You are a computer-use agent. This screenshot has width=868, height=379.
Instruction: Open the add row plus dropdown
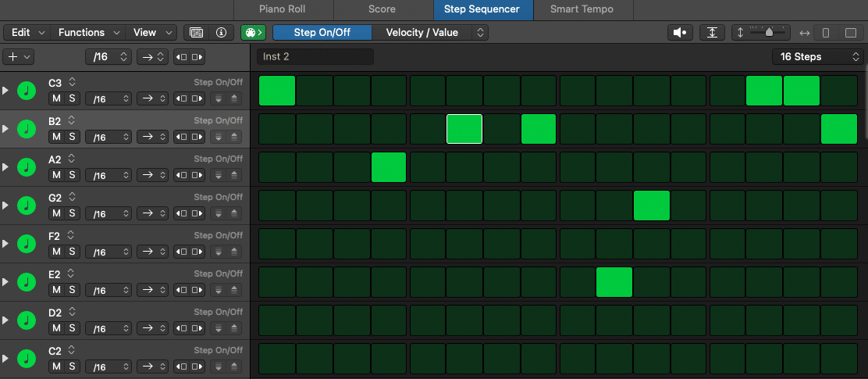point(18,56)
